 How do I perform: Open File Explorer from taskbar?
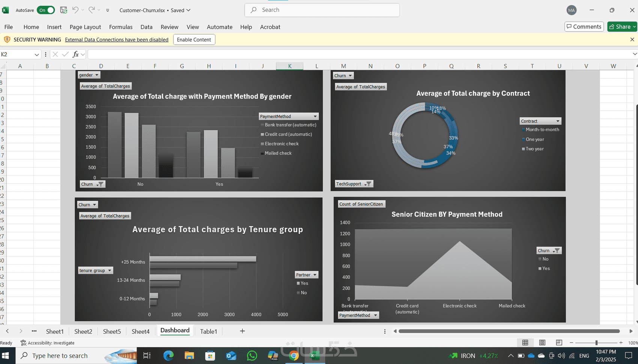[x=189, y=355]
